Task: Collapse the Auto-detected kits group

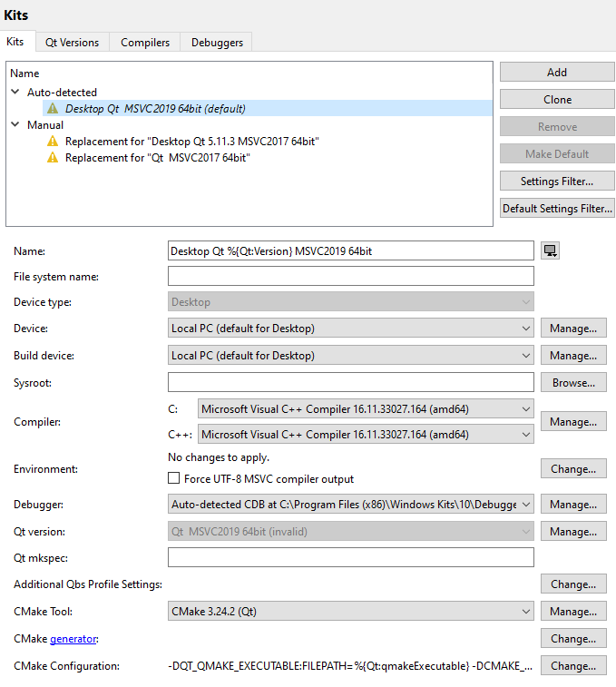Action: [x=15, y=92]
